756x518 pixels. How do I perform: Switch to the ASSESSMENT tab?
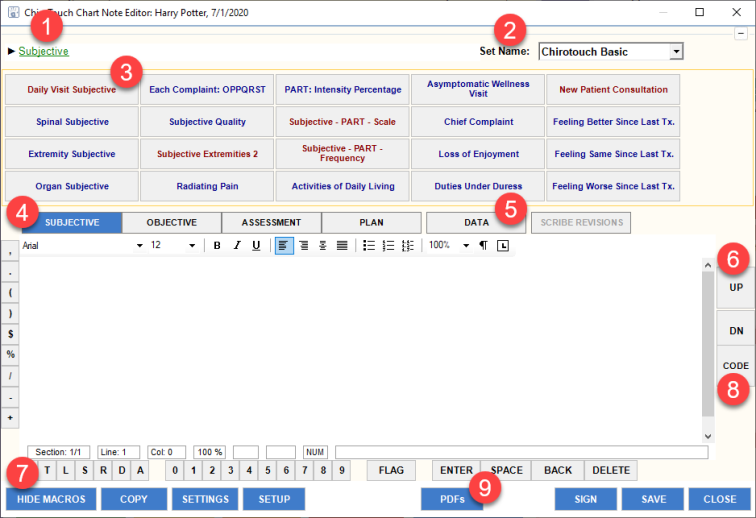[x=271, y=223]
